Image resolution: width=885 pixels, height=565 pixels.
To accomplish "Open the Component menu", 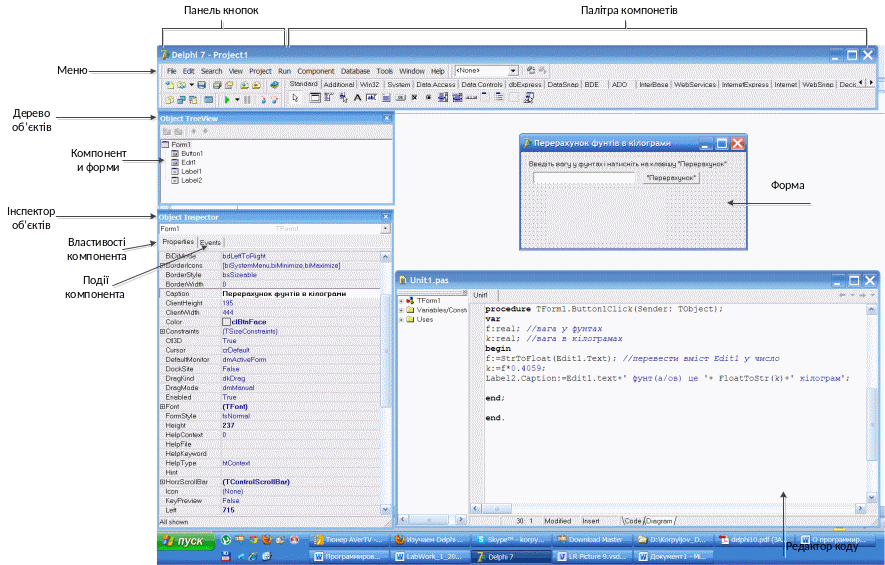I will pos(315,72).
